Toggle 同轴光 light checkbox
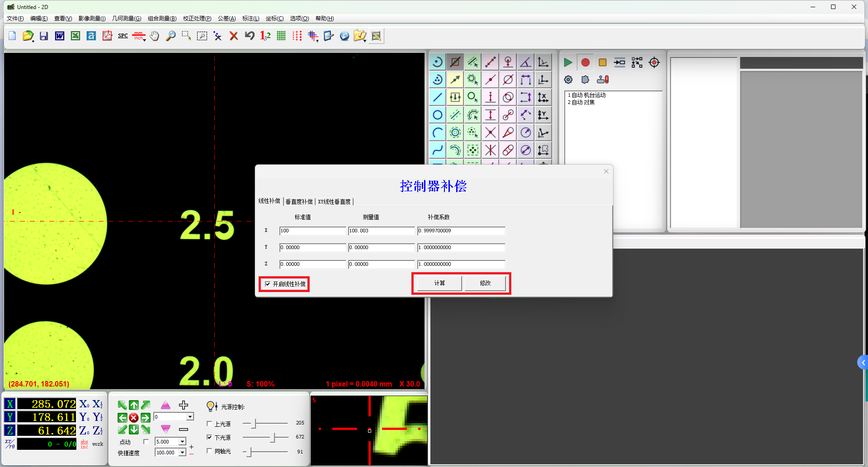The height and width of the screenshot is (467, 868). 209,451
